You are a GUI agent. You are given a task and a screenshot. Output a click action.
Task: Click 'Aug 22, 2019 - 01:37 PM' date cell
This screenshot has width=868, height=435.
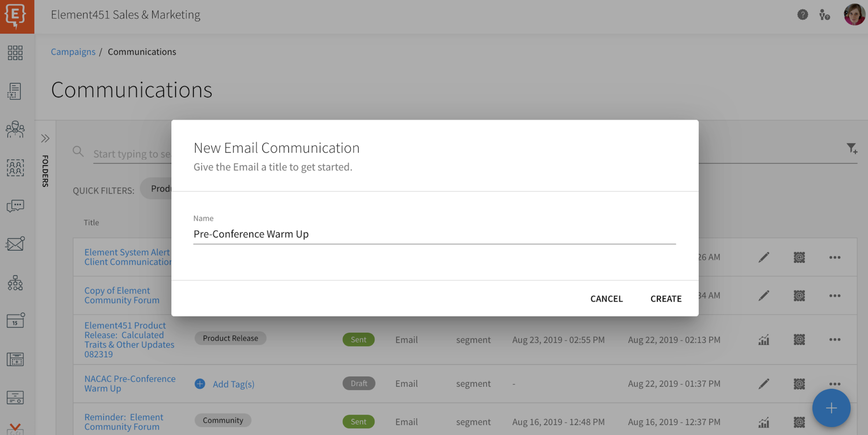pyautogui.click(x=674, y=384)
